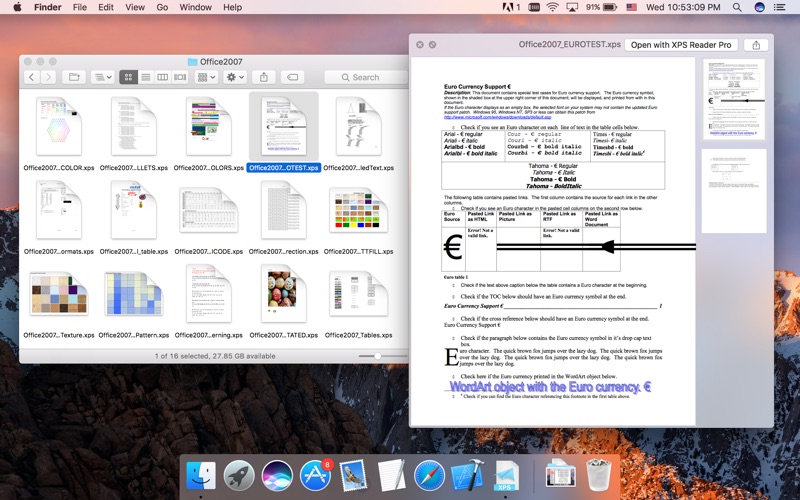Image resolution: width=800 pixels, height=500 pixels.
Task: Click the Finder back arrow
Action: pyautogui.click(x=33, y=77)
